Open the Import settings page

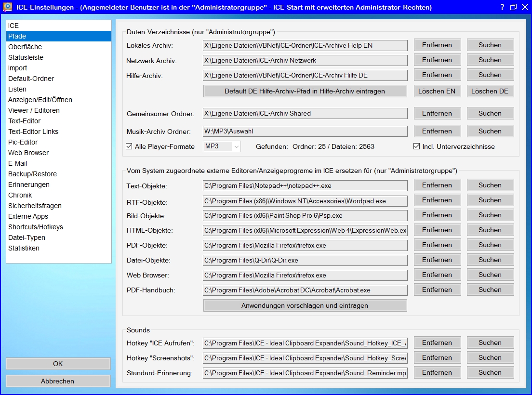59,68
